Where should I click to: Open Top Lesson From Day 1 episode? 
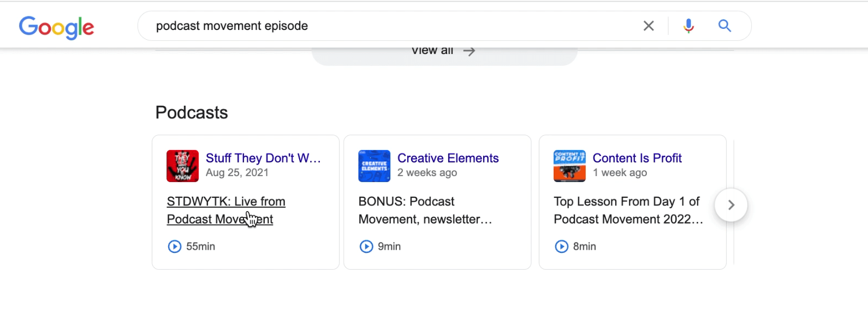pyautogui.click(x=628, y=210)
